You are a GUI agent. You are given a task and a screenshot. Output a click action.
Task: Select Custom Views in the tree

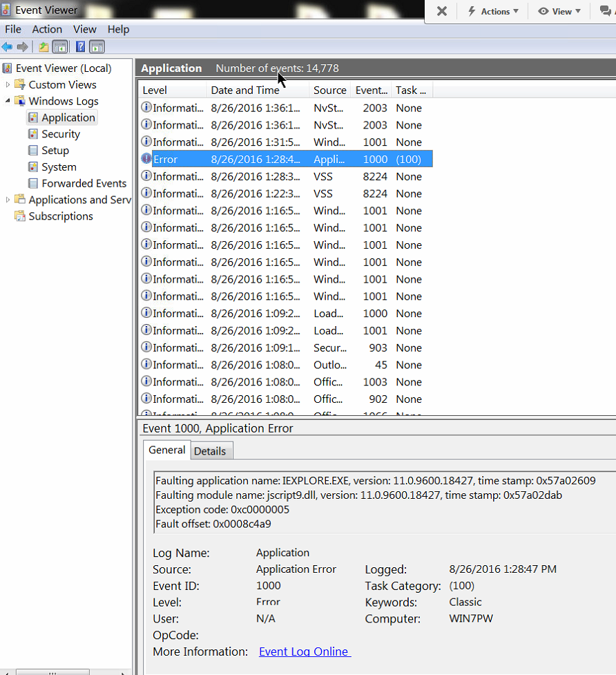(x=62, y=85)
